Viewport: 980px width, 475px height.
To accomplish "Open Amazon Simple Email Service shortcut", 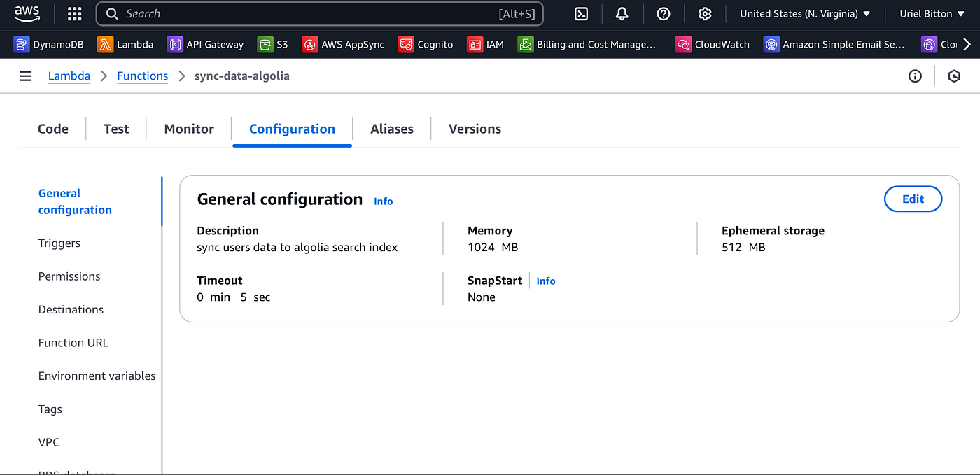I will pyautogui.click(x=835, y=44).
